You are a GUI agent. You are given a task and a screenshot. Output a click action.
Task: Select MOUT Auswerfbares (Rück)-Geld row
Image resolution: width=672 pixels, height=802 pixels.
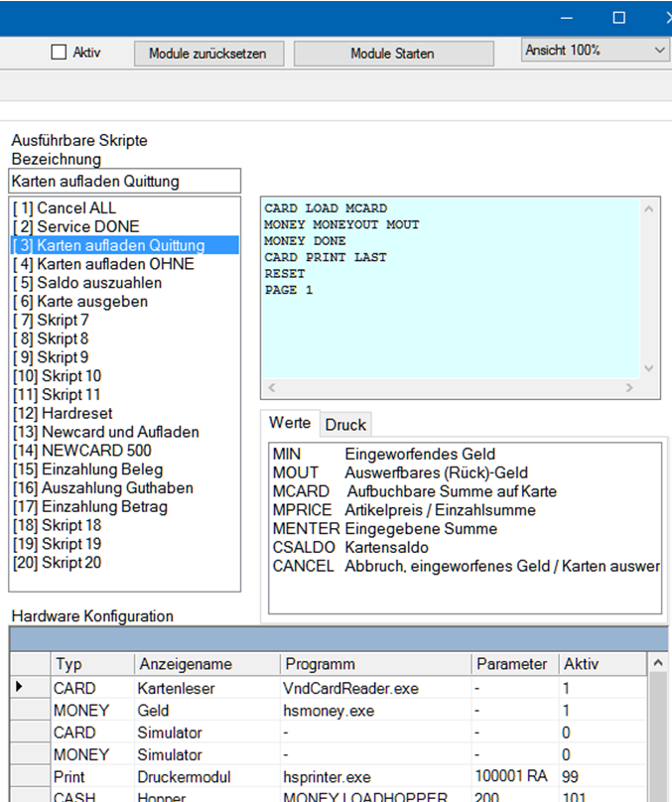click(x=465, y=472)
